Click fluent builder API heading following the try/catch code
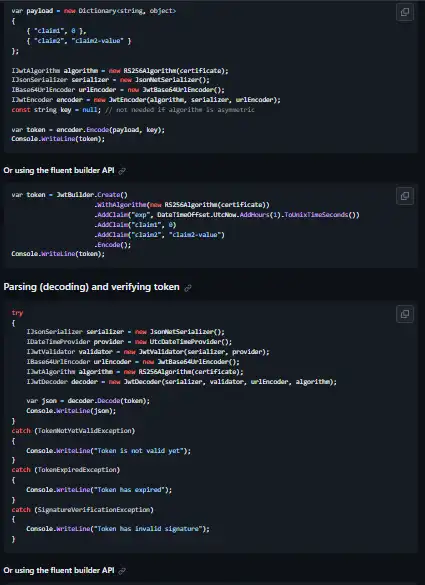425x585 pixels. [x=59, y=570]
